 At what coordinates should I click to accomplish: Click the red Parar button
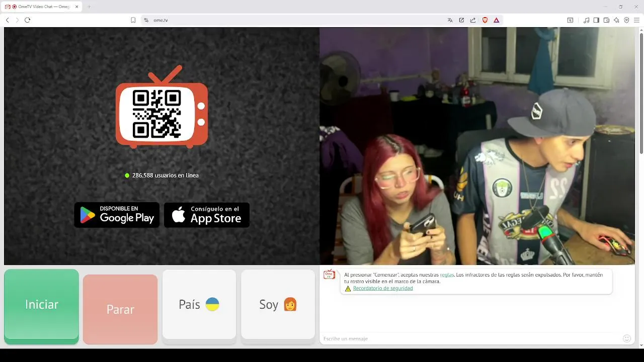pos(120,309)
